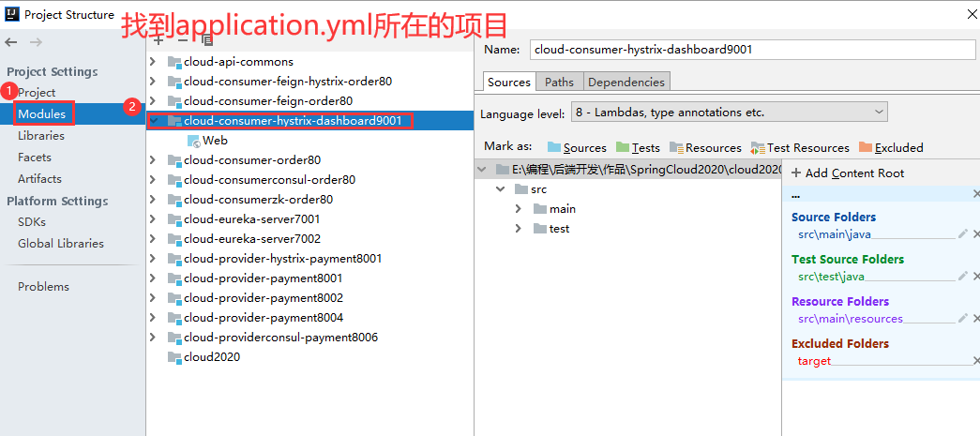Viewport: 980px width, 436px height.
Task: Expand cloud-provider-payment8004 node
Action: coord(153,317)
